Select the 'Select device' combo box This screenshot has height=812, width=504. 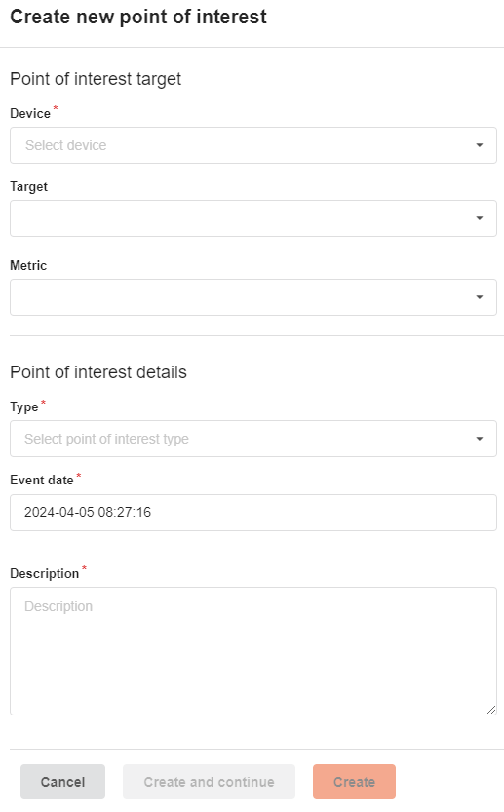click(x=253, y=145)
